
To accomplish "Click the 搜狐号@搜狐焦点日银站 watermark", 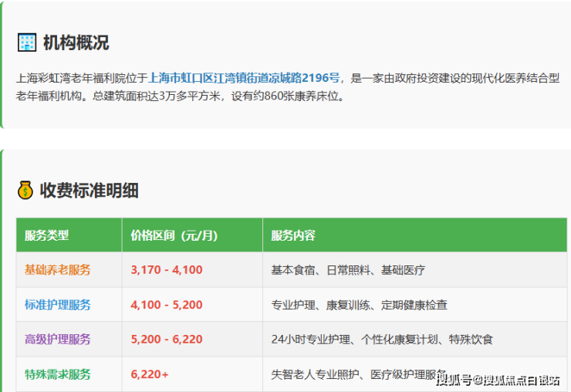I will pyautogui.click(x=498, y=380).
